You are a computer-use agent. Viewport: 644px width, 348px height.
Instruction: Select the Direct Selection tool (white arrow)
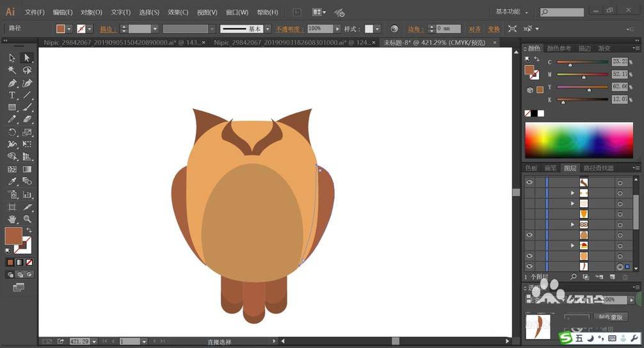(27, 58)
